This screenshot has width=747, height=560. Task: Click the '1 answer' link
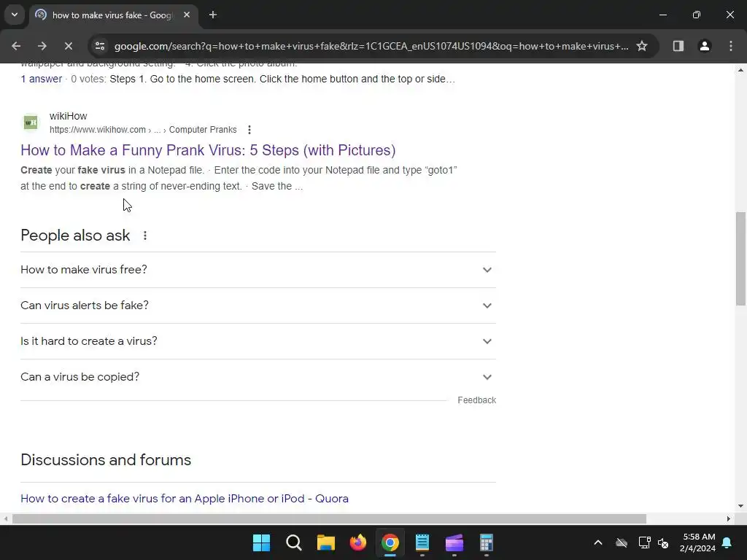[x=42, y=79]
